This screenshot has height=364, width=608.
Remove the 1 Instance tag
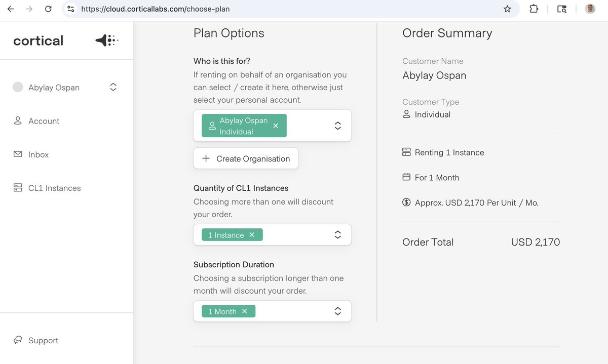click(252, 235)
